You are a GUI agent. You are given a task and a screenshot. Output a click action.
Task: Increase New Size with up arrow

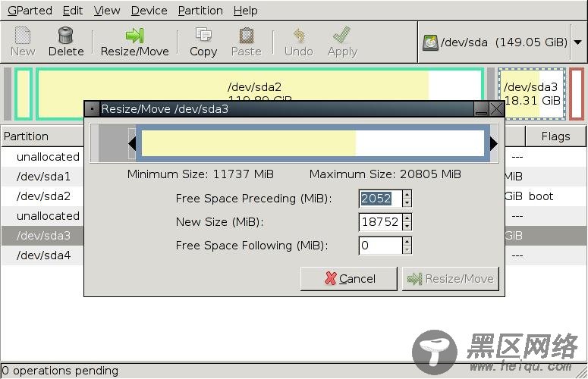coord(407,218)
